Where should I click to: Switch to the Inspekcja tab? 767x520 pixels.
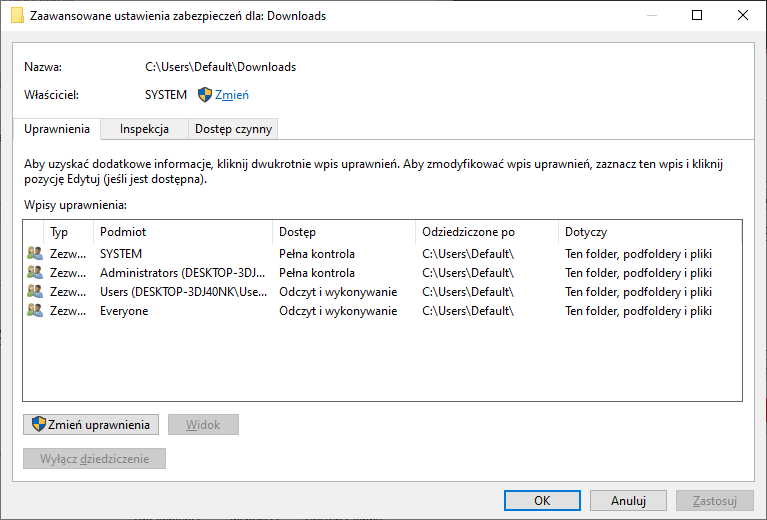(144, 129)
